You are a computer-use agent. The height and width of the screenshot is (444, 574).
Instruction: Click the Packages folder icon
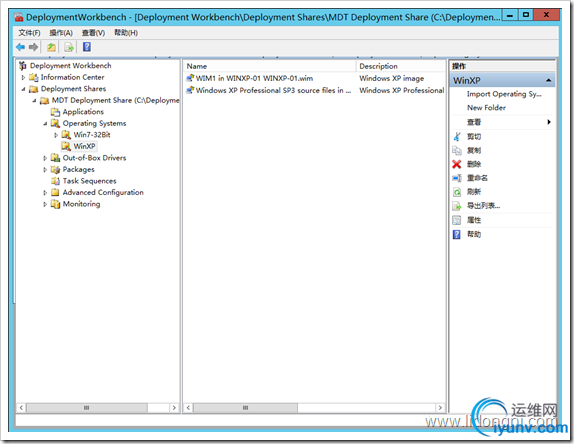[55, 169]
